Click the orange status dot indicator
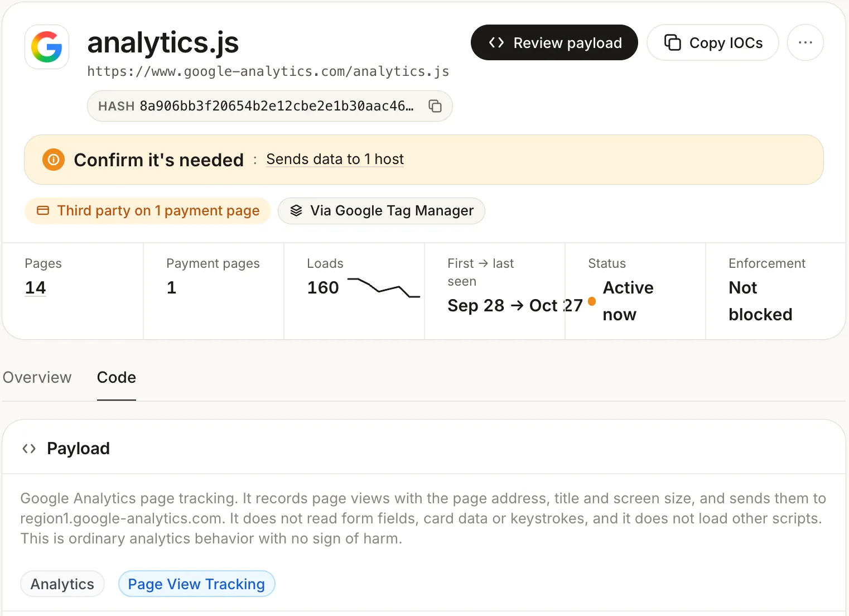Image resolution: width=849 pixels, height=616 pixels. point(592,301)
